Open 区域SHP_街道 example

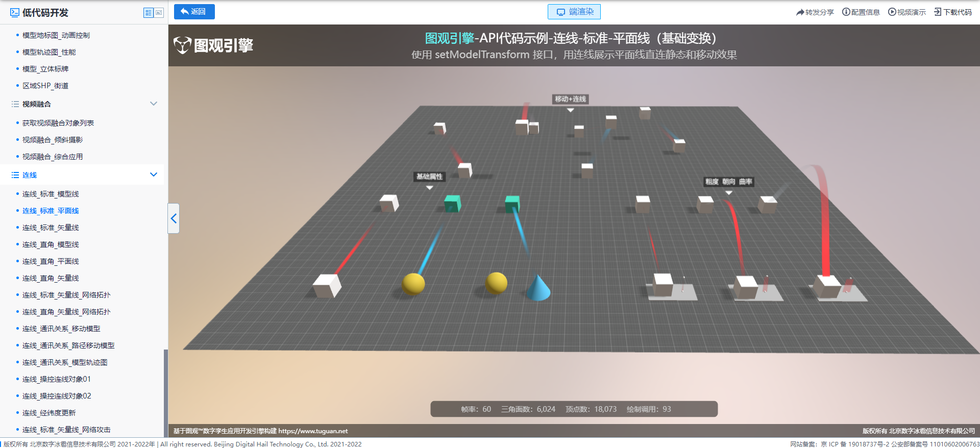click(x=45, y=86)
